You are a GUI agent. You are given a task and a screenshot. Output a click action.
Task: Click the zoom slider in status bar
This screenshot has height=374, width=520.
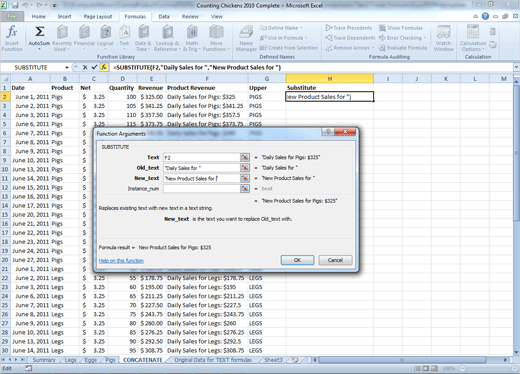(487, 368)
